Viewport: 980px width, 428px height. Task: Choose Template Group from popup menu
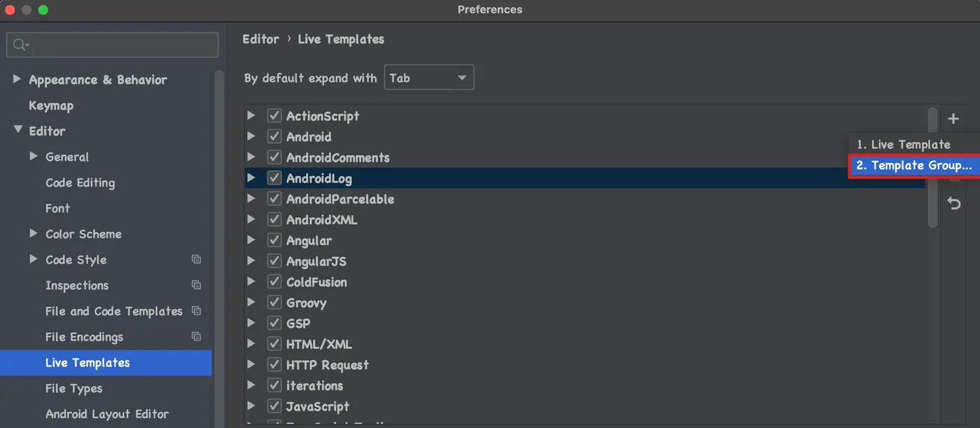tap(913, 166)
